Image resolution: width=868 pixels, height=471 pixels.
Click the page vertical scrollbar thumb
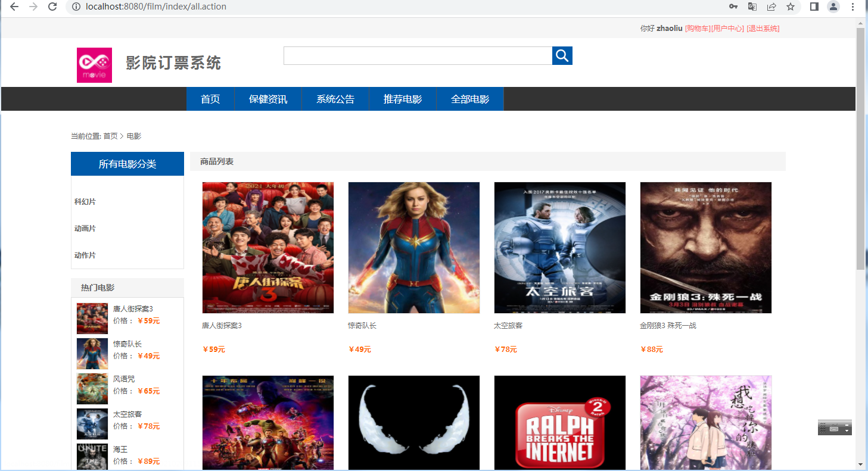click(x=860, y=149)
